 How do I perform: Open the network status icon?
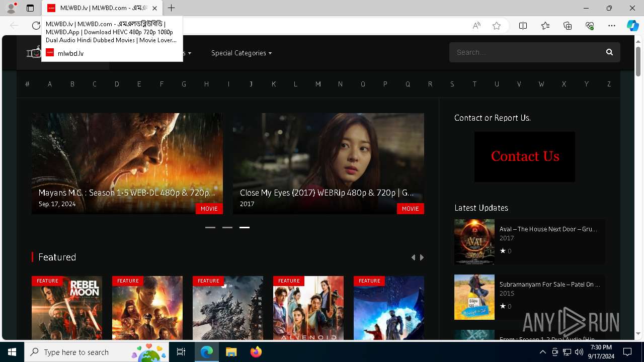[567, 352]
